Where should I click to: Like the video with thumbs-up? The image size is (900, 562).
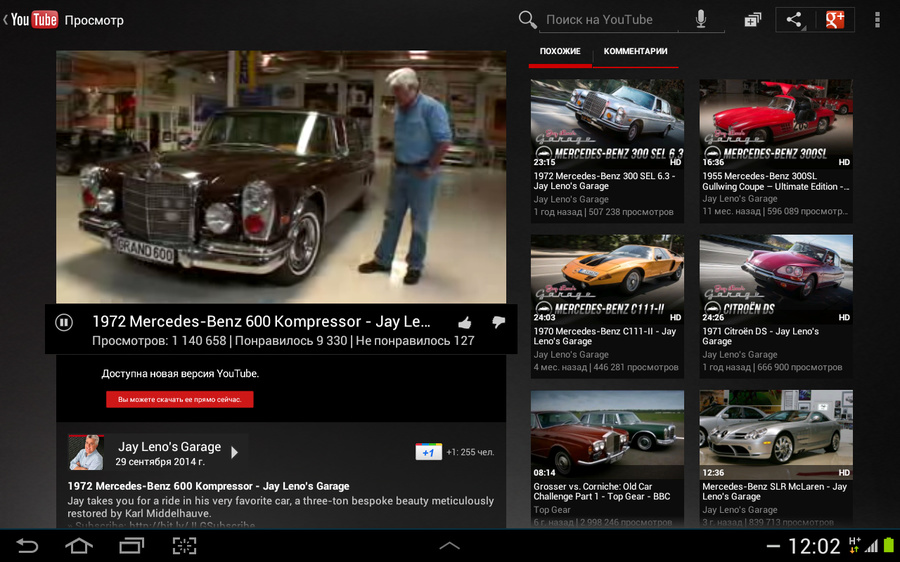(x=465, y=323)
